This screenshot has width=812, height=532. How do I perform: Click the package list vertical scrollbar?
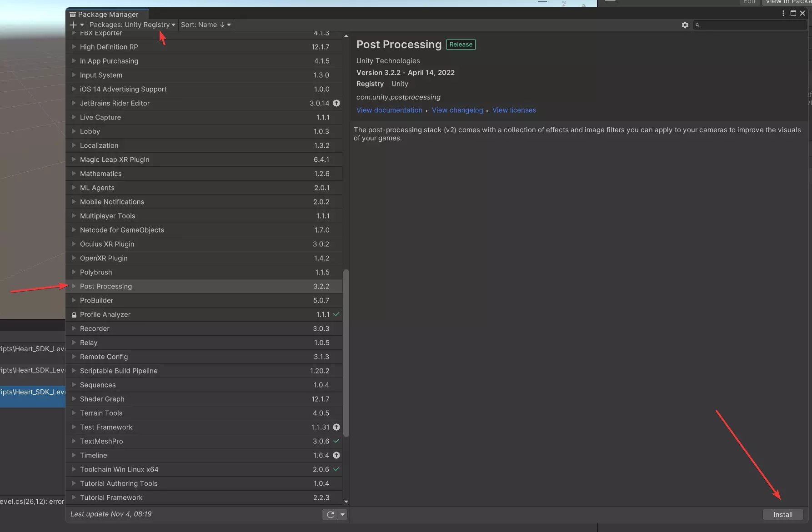(346, 353)
